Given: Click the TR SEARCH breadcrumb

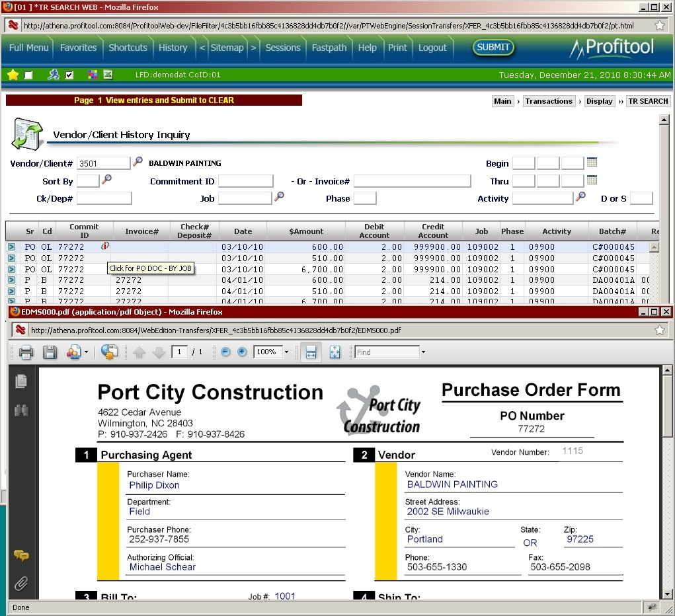Looking at the screenshot, I should click(x=649, y=101).
